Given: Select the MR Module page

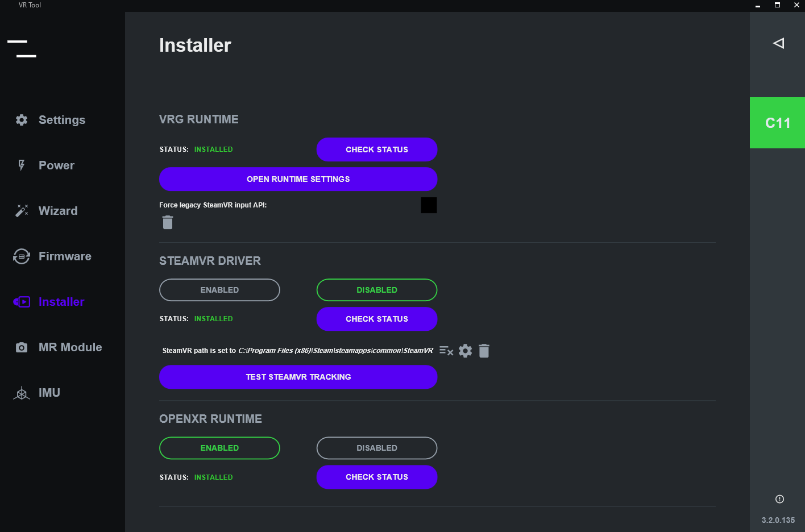Looking at the screenshot, I should (70, 347).
